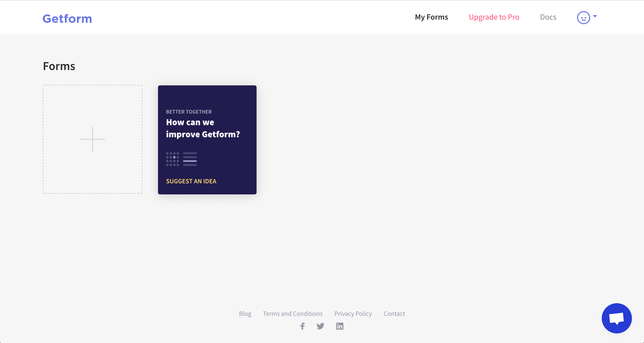Click the Terms and Conditions link
The image size is (644, 343).
293,314
